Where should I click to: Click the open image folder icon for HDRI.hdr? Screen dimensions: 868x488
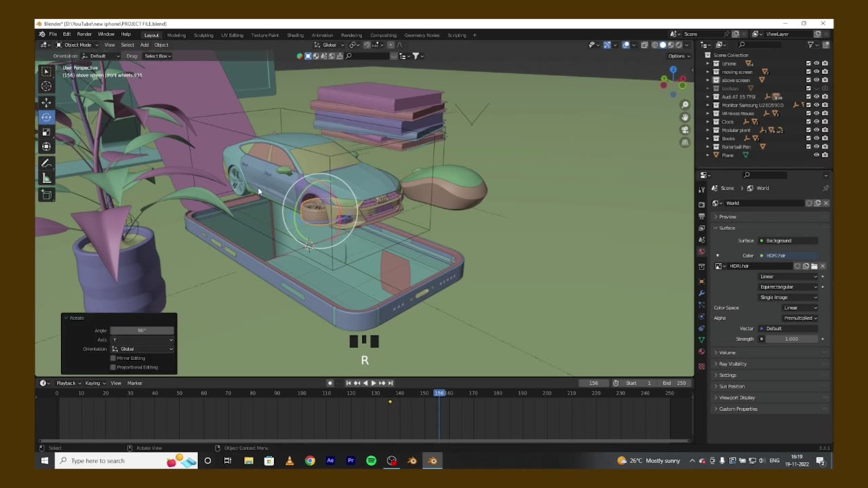point(814,266)
